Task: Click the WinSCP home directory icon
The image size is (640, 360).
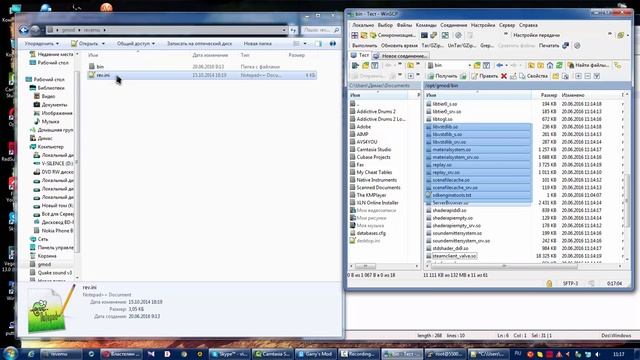Action: 550,65
